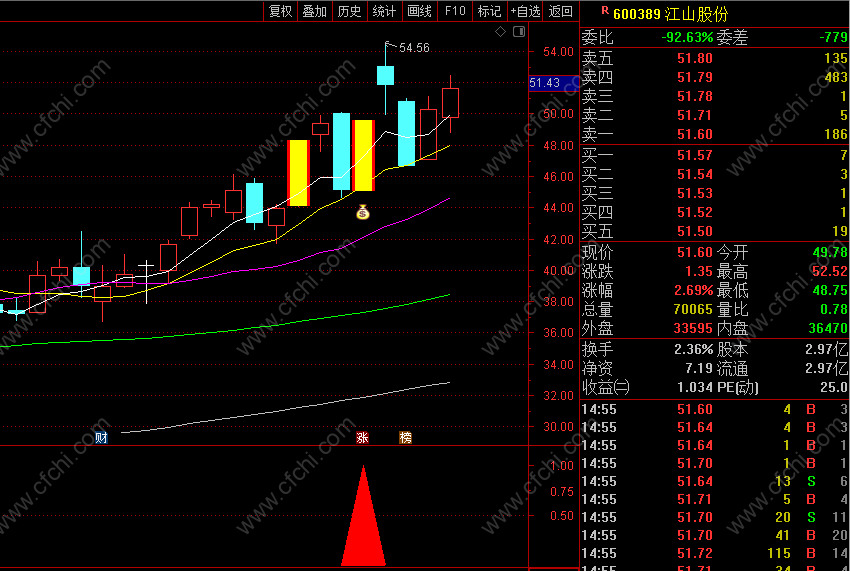The width and height of the screenshot is (850, 571).
Task: Click the R margin-trading indicator icon
Action: pyautogui.click(x=605, y=10)
